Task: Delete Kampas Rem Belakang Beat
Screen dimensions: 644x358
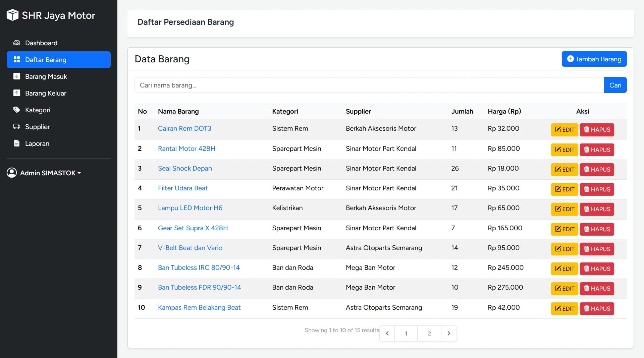Action: pos(597,309)
